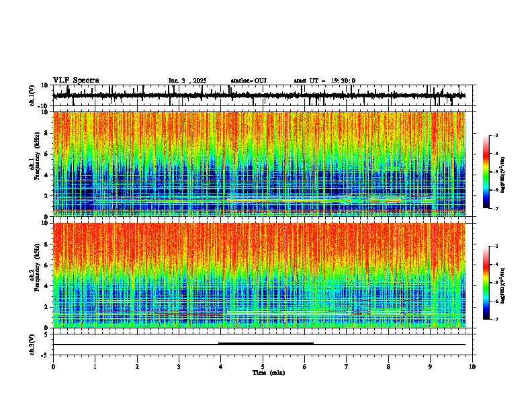Screen dimensions: 532x411
Task: Click the 2 kHz tick on ch.2 frequency axis
Action: (x=46, y=307)
